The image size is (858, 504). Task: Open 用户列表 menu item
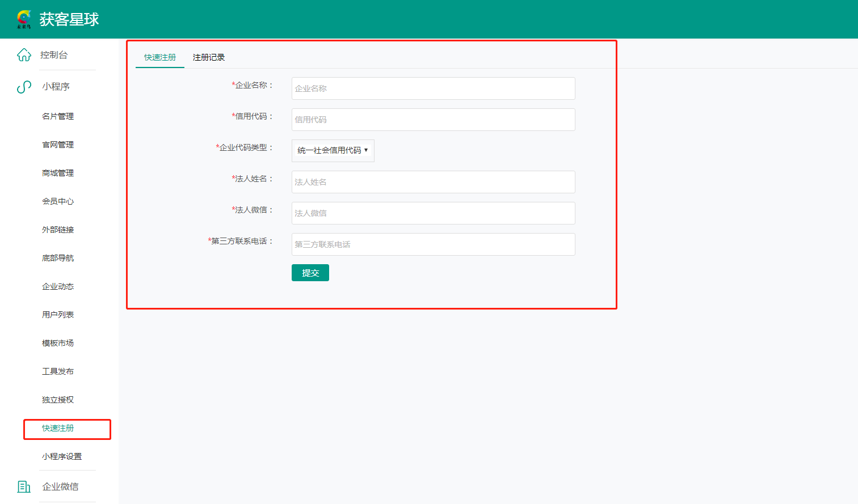click(x=58, y=315)
